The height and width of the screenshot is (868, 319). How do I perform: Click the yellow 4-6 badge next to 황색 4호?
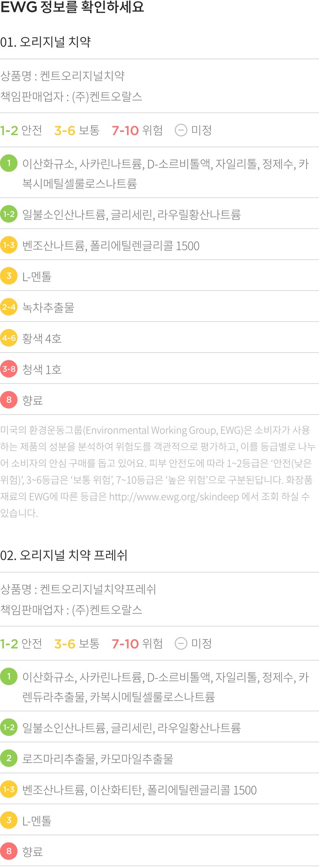point(9,338)
